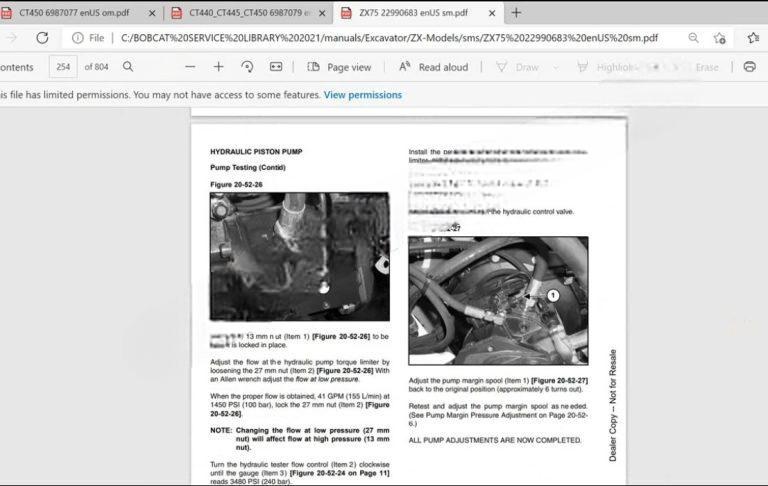The height and width of the screenshot is (486, 768).
Task: Print the PDF document
Action: (x=749, y=67)
